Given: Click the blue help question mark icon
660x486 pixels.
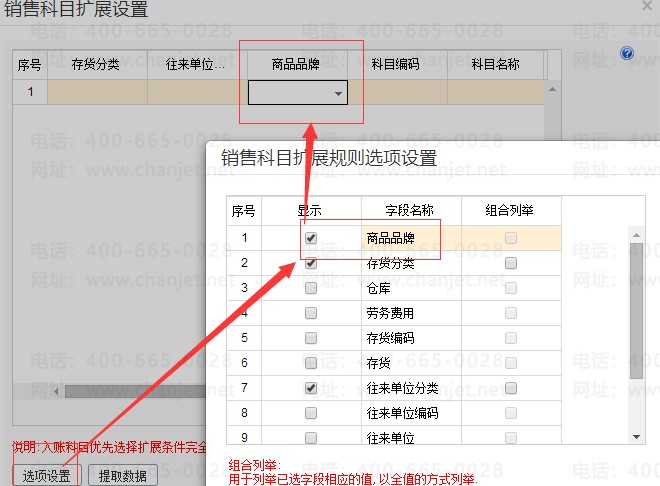Looking at the screenshot, I should click(x=627, y=53).
